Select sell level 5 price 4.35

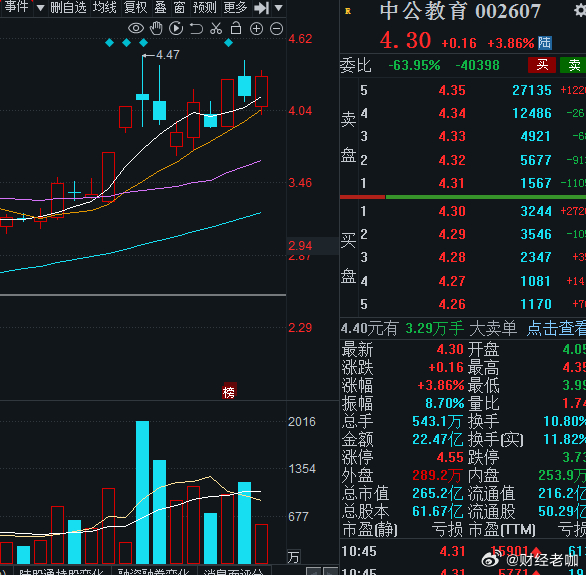pyautogui.click(x=452, y=90)
